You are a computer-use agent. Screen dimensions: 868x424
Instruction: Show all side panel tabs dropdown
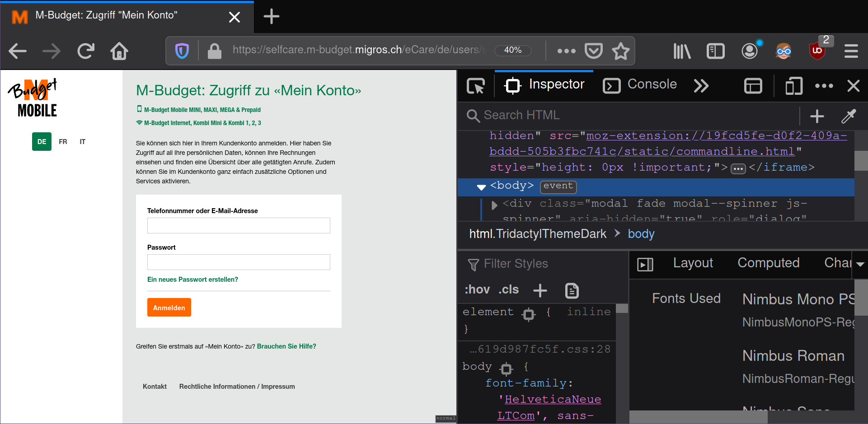[x=860, y=265]
